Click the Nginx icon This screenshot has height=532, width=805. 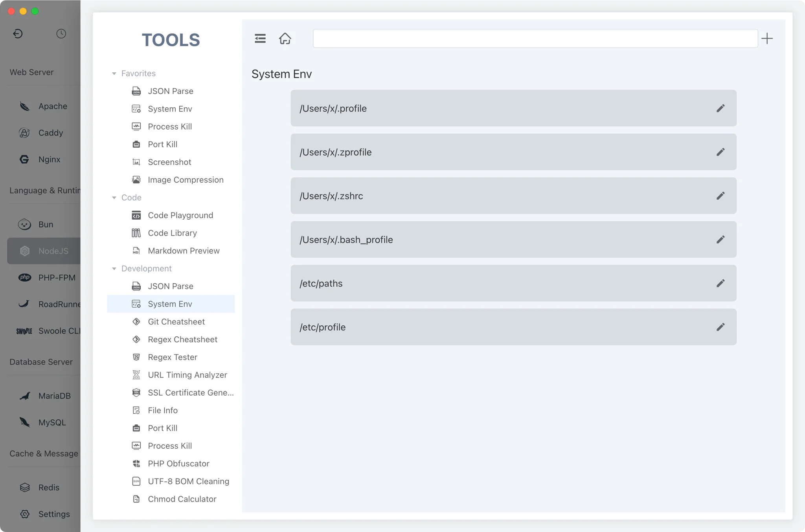(24, 159)
